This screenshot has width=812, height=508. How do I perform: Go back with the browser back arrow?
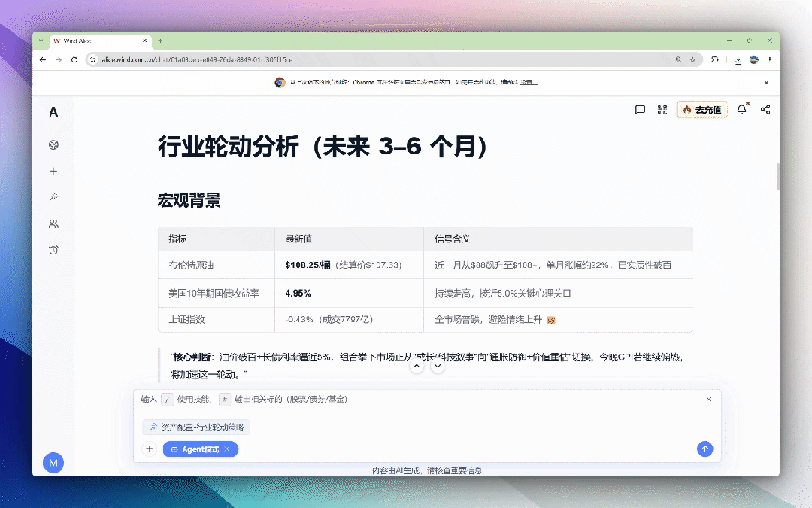click(x=42, y=59)
